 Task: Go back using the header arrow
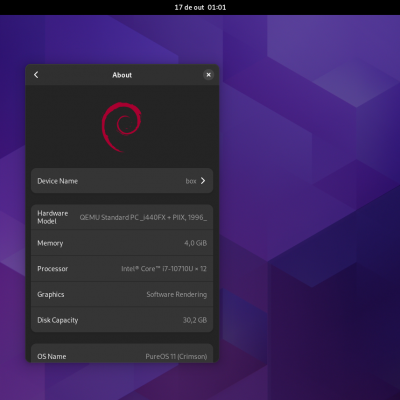[36, 75]
